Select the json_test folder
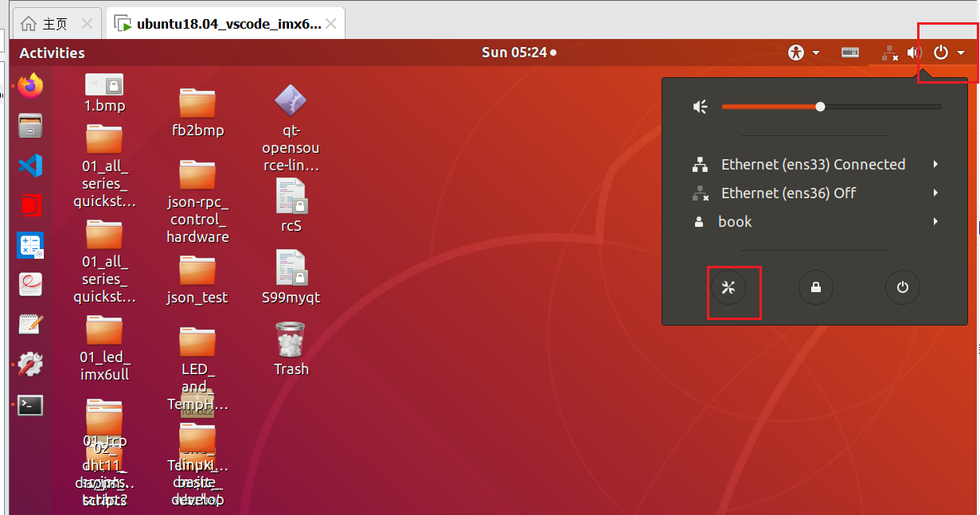Viewport: 980px width, 515px height. [197, 280]
